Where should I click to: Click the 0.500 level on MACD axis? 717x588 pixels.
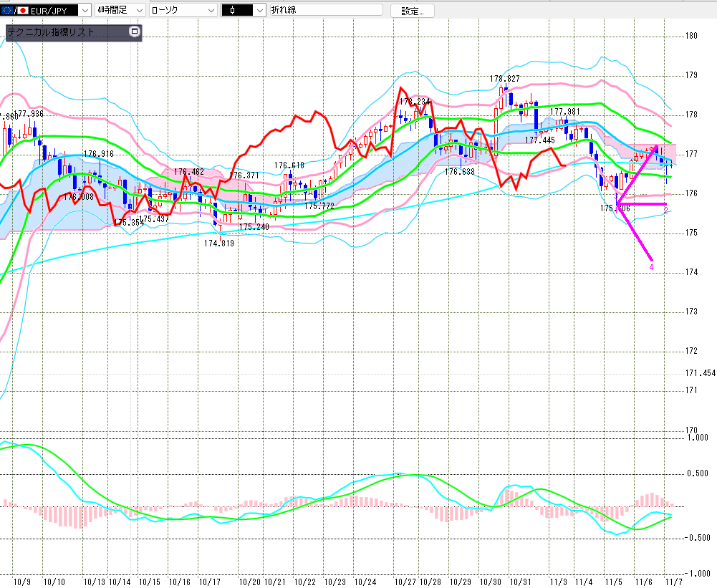pos(696,473)
